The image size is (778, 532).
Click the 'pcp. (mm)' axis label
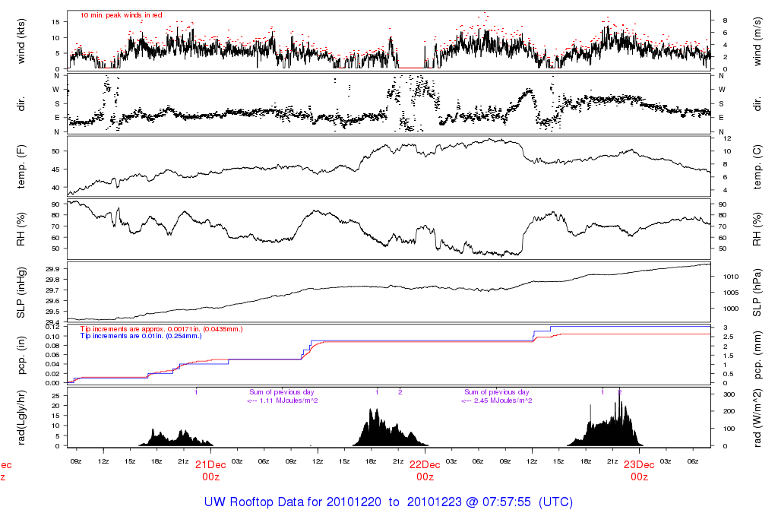tap(757, 356)
